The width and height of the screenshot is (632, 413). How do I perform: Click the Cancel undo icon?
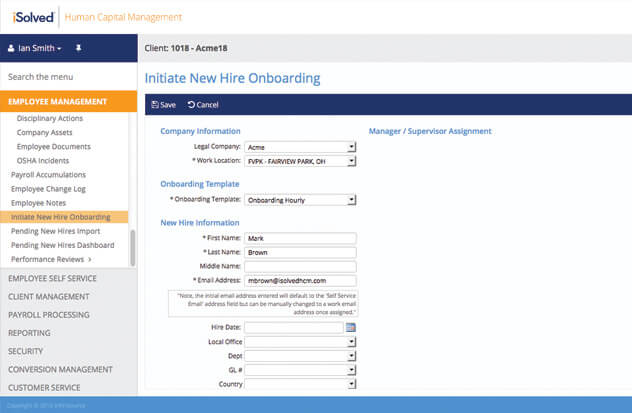tap(191, 105)
